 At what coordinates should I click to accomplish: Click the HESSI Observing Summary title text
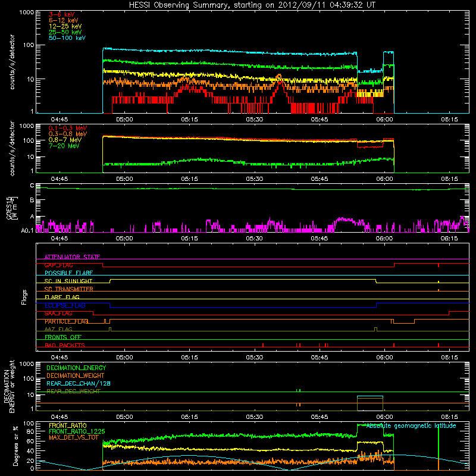[x=252, y=5]
